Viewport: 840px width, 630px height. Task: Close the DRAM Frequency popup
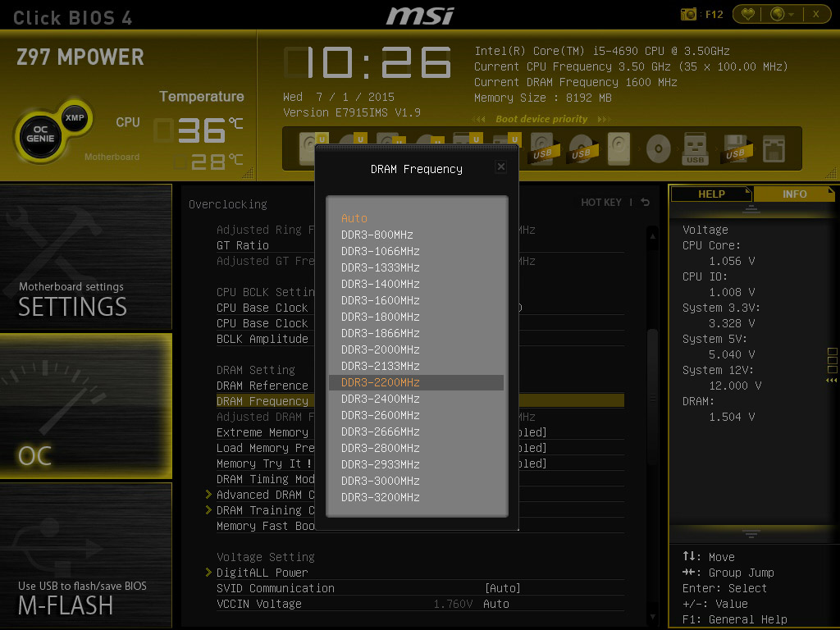pyautogui.click(x=501, y=167)
